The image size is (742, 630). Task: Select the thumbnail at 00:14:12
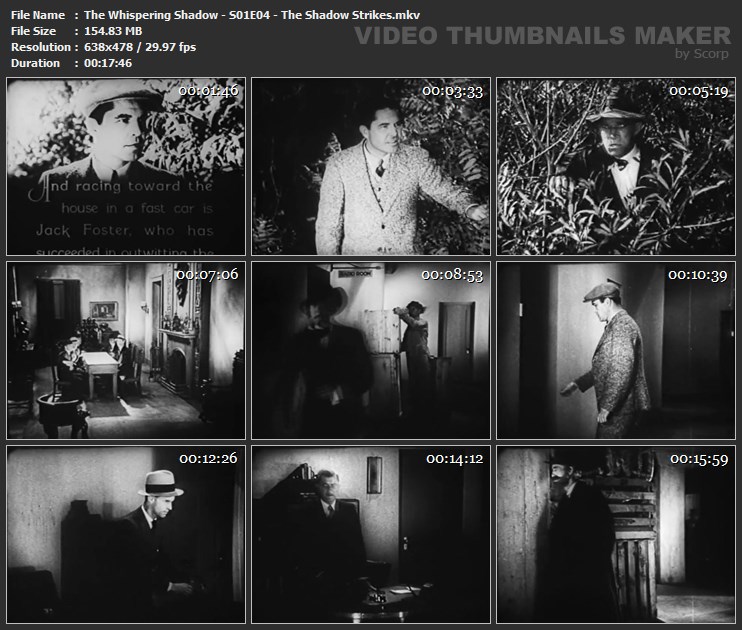point(371,534)
